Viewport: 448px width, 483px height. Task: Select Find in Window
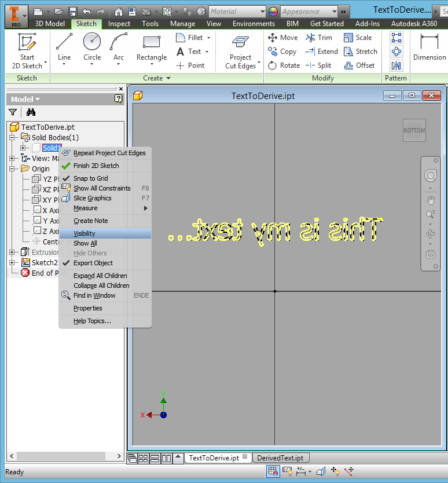click(x=105, y=295)
